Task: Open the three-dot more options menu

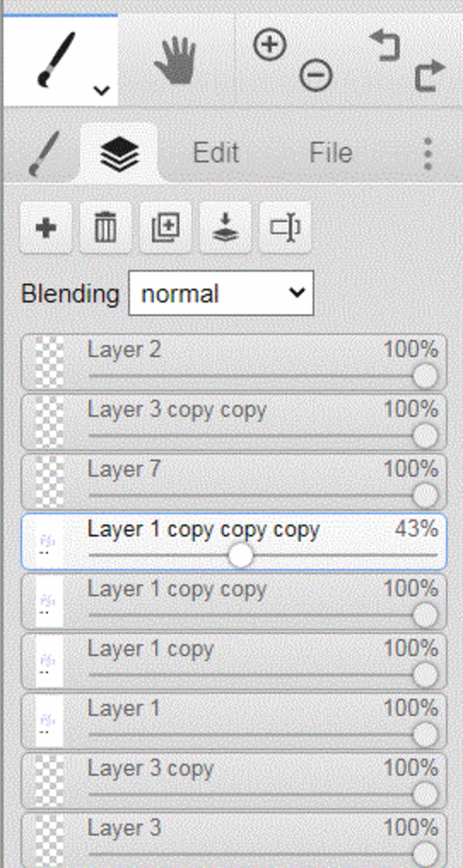Action: pyautogui.click(x=428, y=154)
